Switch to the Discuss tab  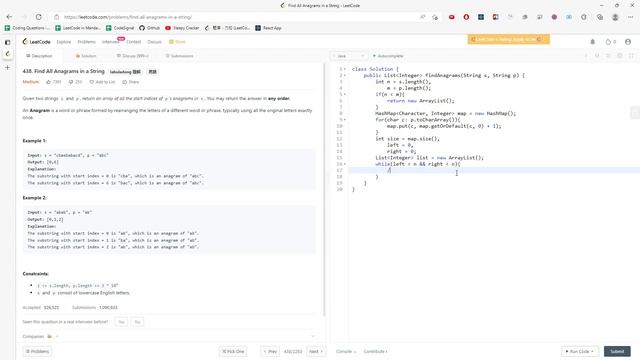point(133,56)
